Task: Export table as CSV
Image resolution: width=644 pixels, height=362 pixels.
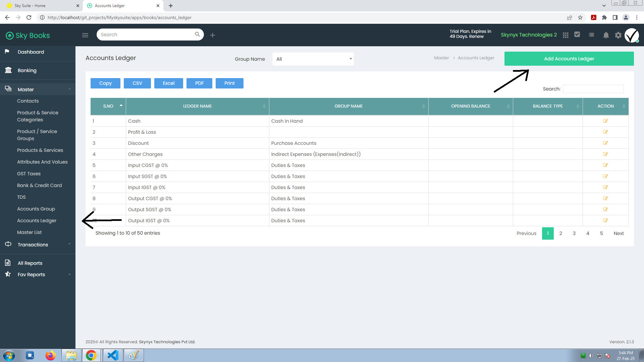Action: coord(137,83)
